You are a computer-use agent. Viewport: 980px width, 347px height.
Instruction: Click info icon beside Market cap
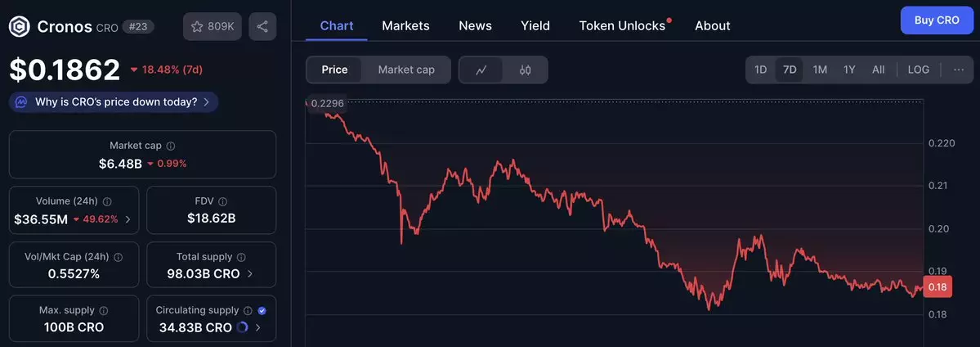pos(171,146)
